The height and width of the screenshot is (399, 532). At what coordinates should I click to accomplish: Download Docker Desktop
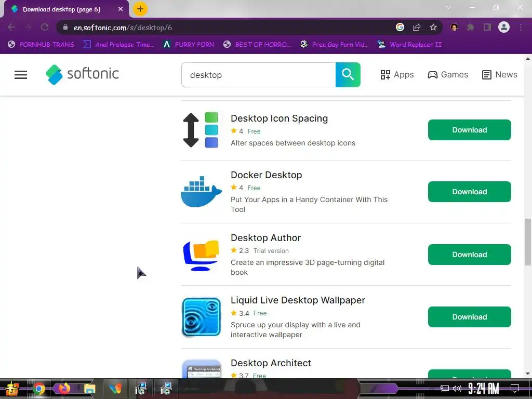tap(469, 192)
